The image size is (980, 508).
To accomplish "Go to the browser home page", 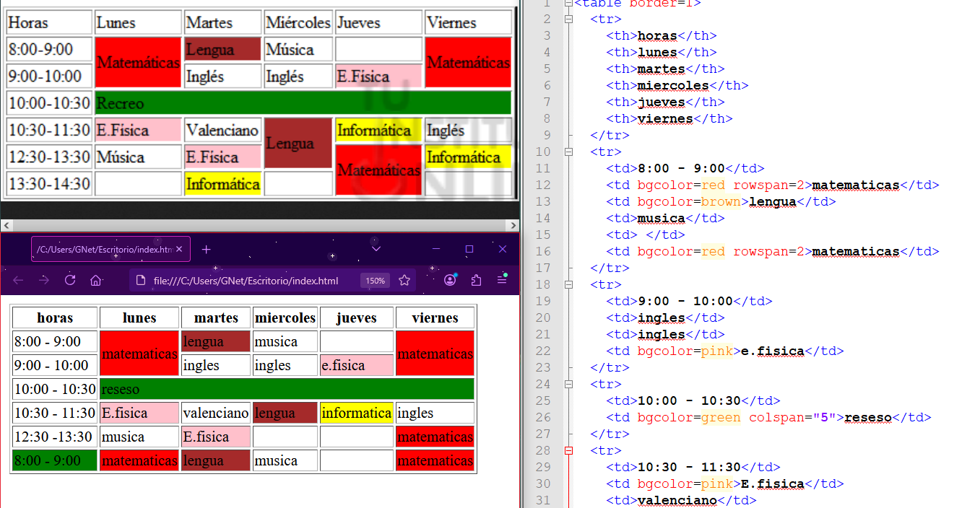I will (95, 280).
